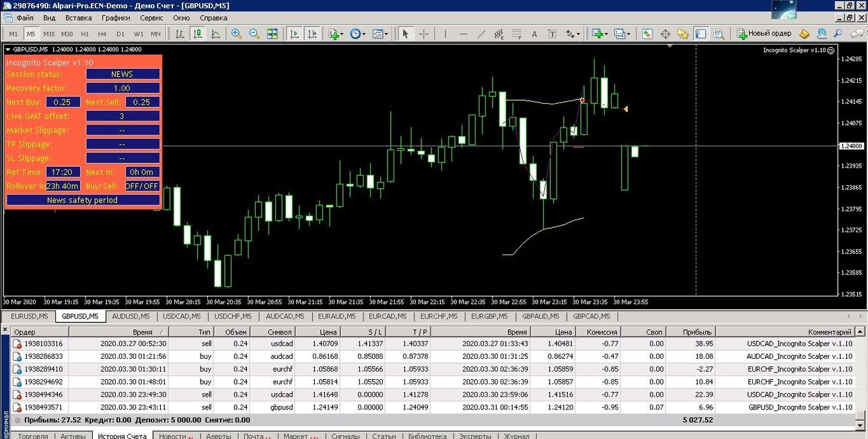This screenshot has height=439, width=868.
Task: Open the Новости terminal tab
Action: [x=176, y=436]
